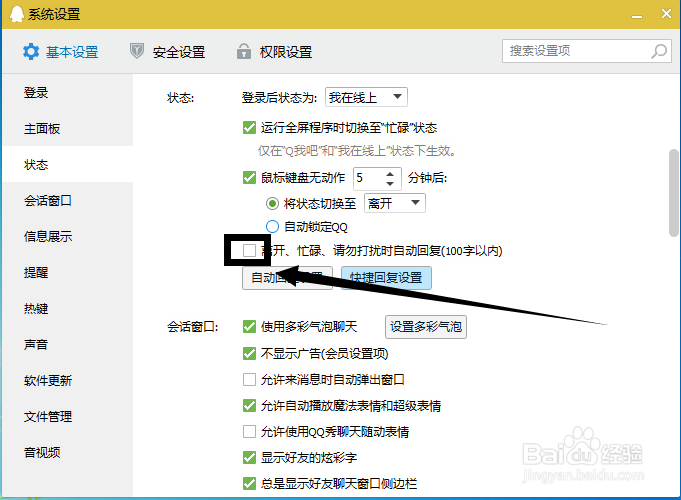
Task: Select 会话窗口 in the sidebar
Action: 67,200
